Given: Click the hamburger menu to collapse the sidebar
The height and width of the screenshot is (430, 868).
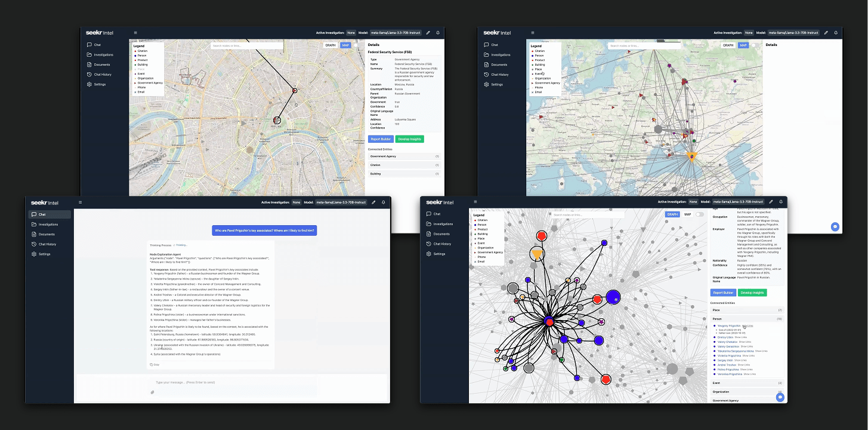Looking at the screenshot, I should tap(81, 202).
